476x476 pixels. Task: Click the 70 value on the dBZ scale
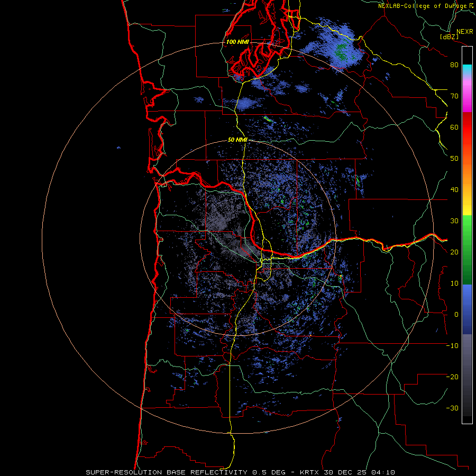click(x=454, y=96)
